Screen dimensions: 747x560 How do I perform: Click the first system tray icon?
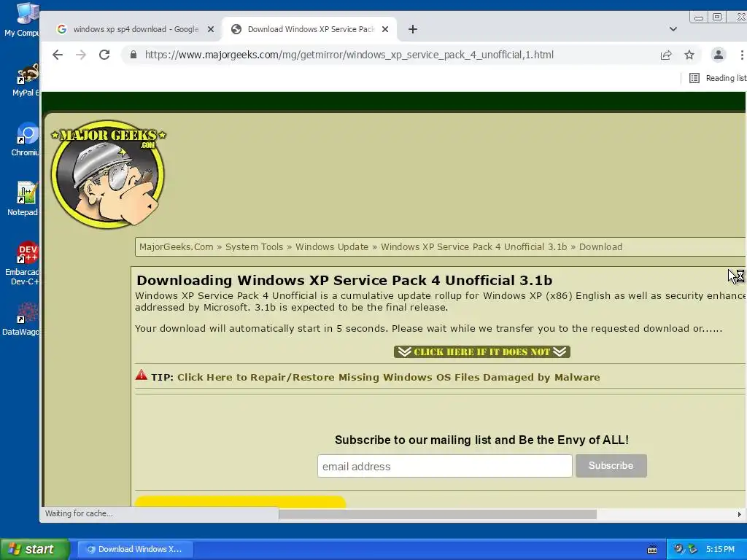tap(678, 549)
